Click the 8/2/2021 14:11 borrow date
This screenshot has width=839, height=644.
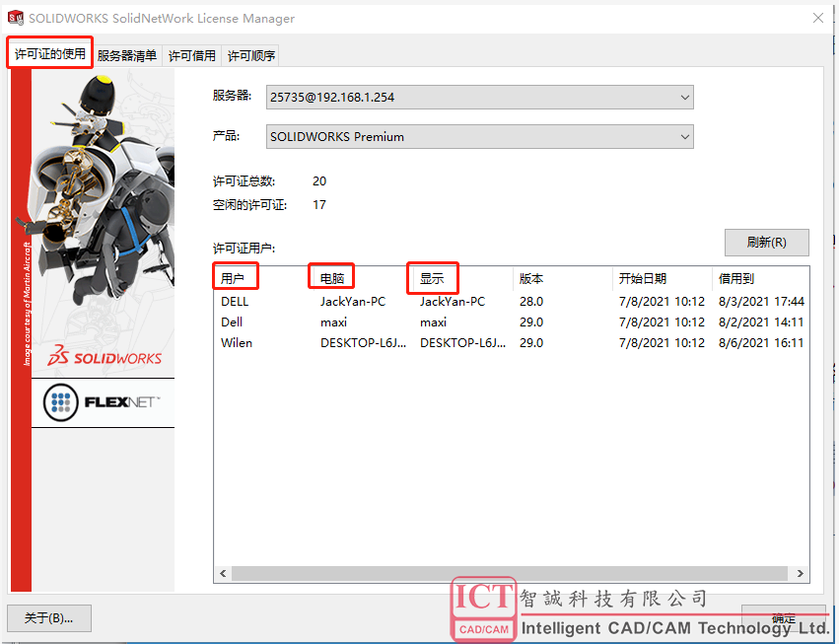click(761, 322)
